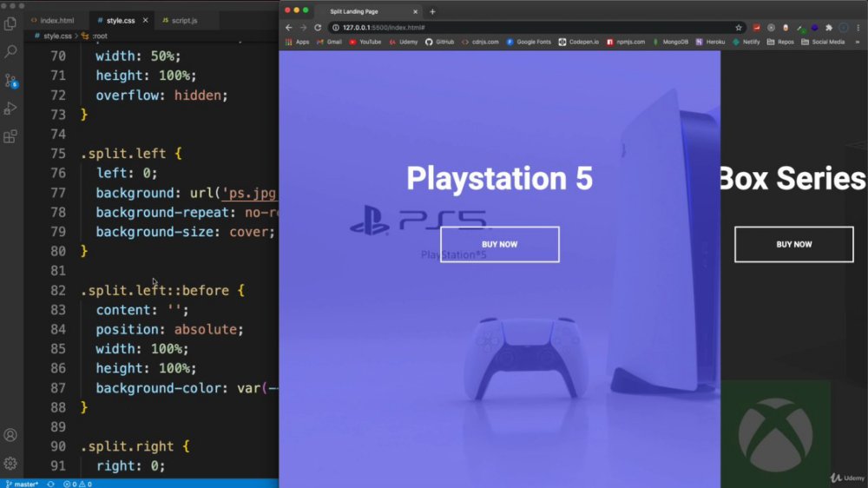This screenshot has height=488, width=868.
Task: Click line number 75 in gutter
Action: (x=57, y=154)
